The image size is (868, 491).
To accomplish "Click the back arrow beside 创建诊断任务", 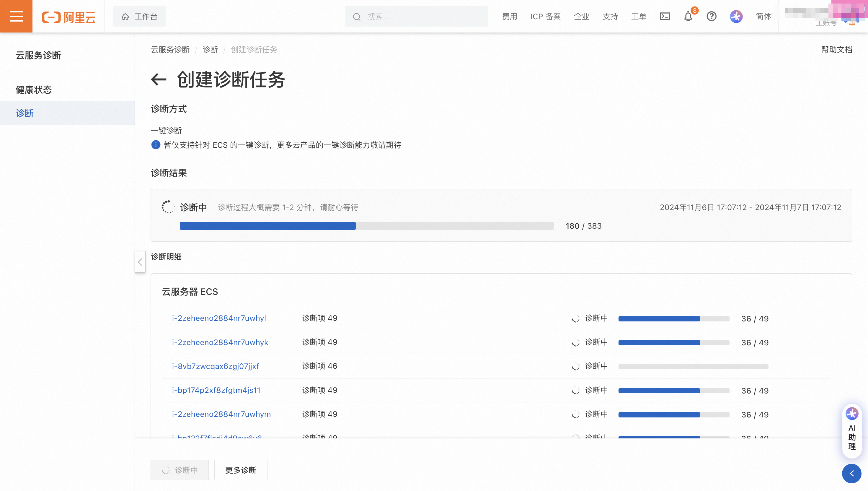I will (x=159, y=79).
